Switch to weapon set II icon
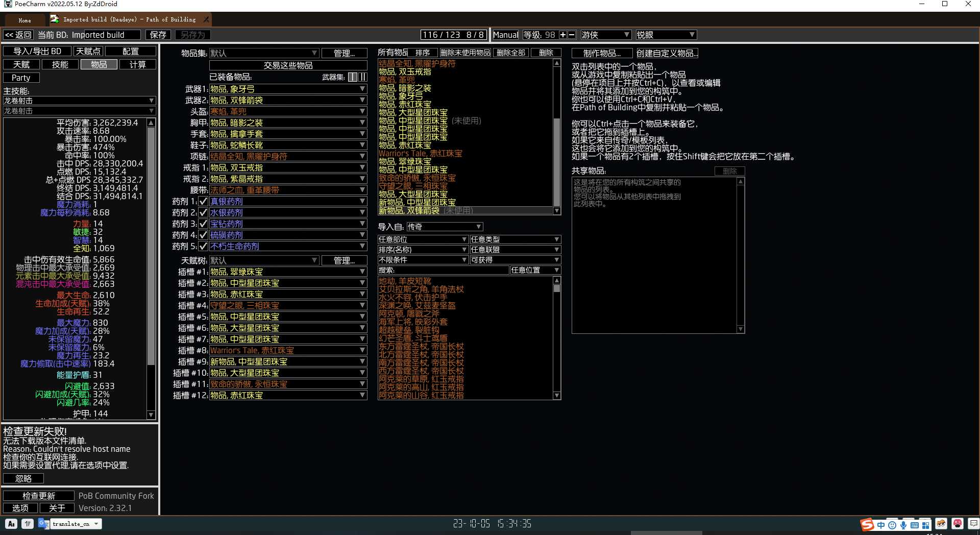This screenshot has width=980, height=535. coord(363,77)
